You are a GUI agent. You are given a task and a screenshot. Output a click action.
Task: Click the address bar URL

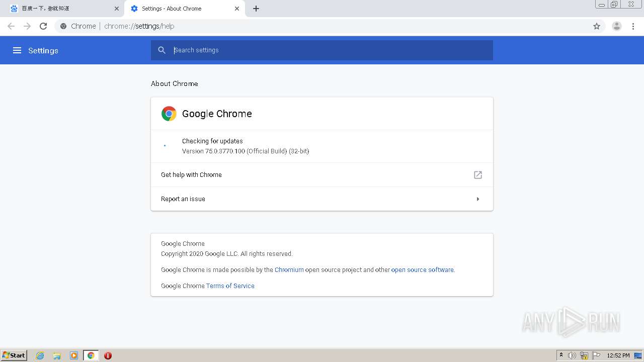click(139, 26)
